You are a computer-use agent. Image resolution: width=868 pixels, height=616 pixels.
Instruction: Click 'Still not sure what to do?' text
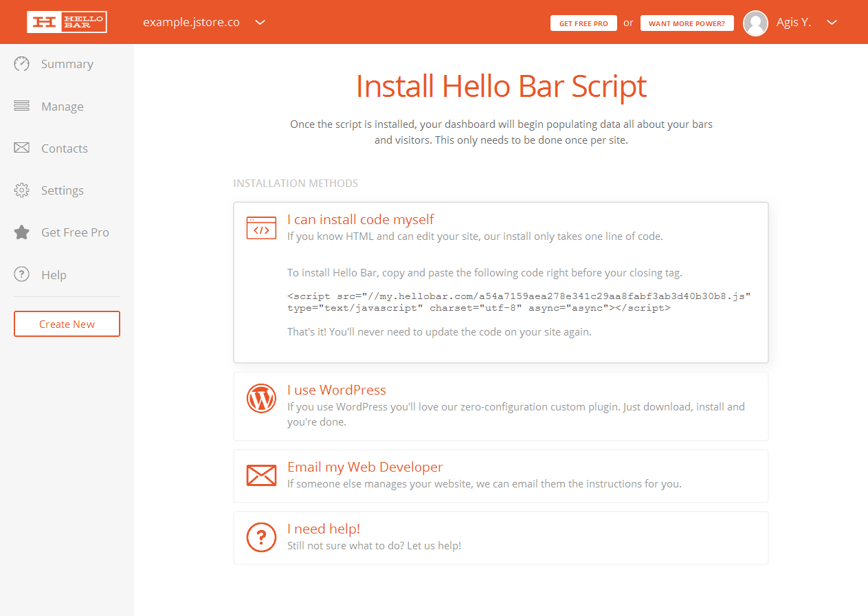pyautogui.click(x=374, y=545)
